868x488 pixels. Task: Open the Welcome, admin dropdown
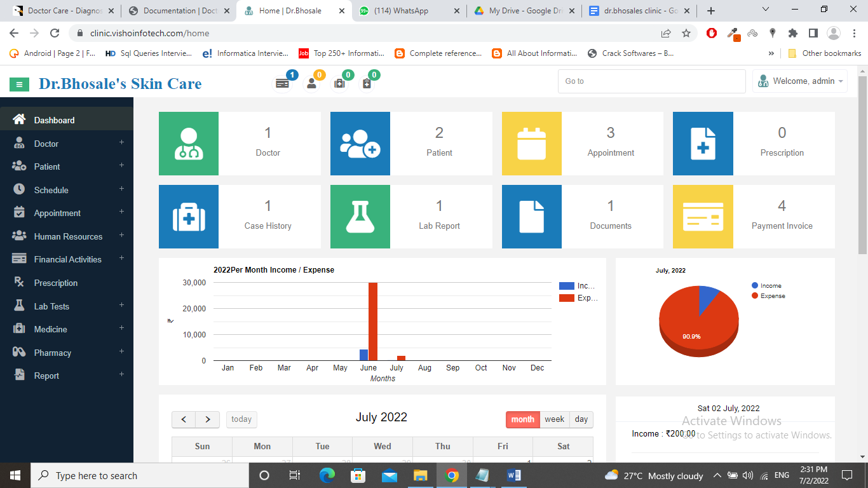[x=800, y=81]
